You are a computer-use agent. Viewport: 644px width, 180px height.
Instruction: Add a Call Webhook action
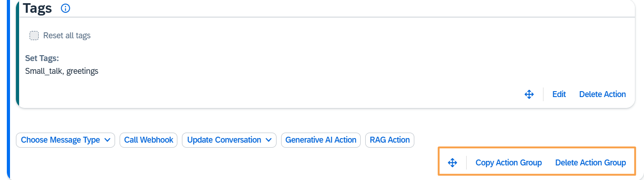[149, 140]
